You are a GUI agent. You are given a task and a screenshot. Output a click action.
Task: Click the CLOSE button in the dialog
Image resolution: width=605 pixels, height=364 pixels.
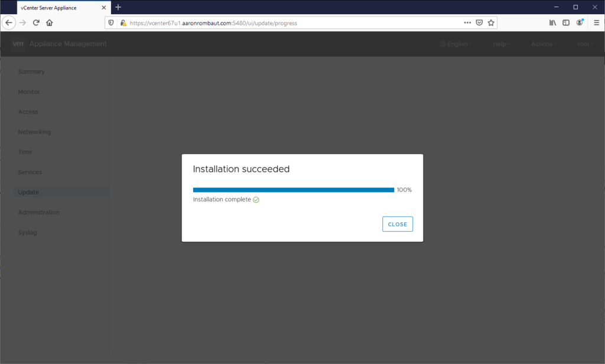click(x=397, y=225)
